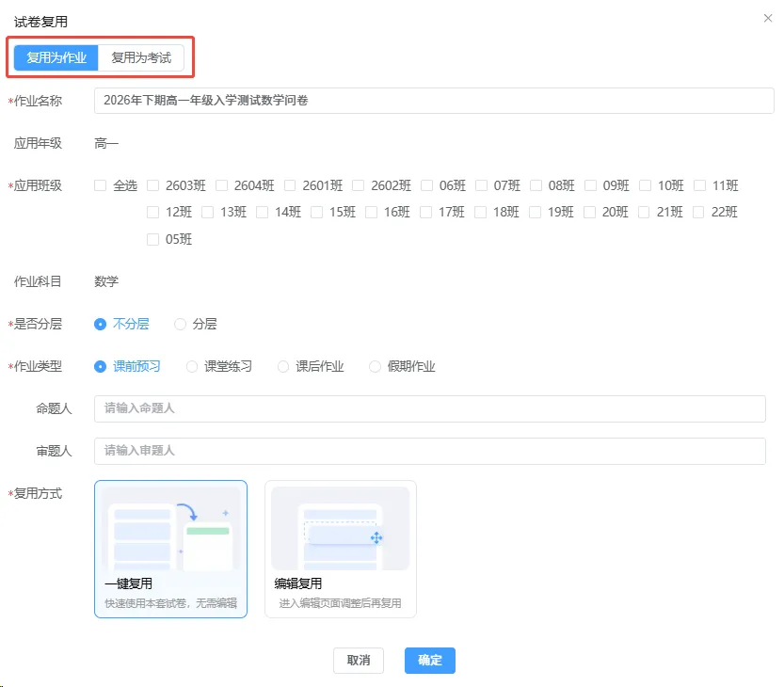
Task: Select the 不分层 radio option
Action: [x=101, y=324]
